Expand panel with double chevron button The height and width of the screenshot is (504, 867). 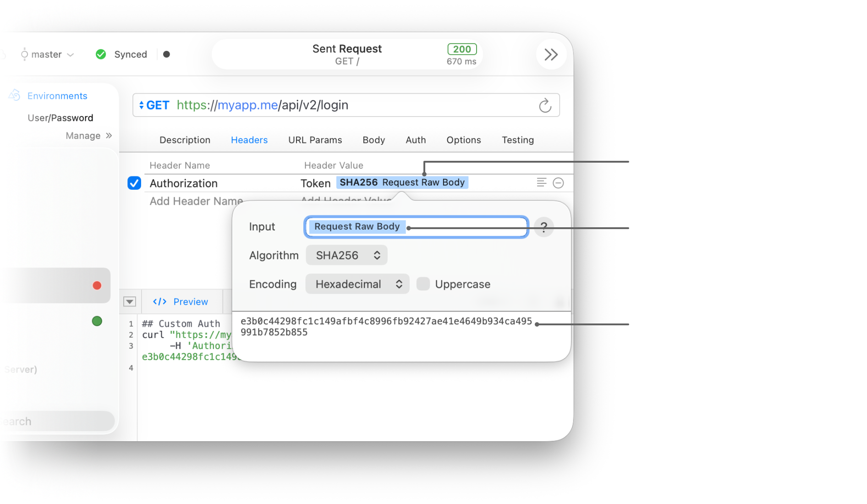click(x=551, y=55)
